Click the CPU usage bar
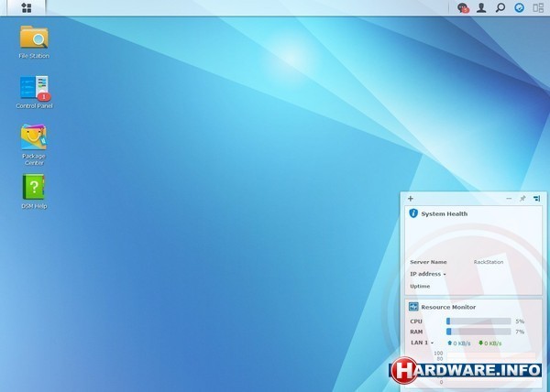The width and height of the screenshot is (550, 392). tap(478, 321)
